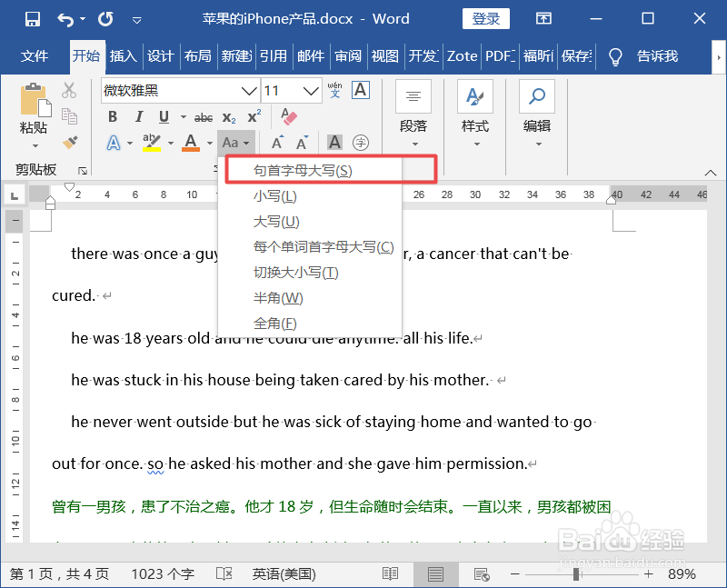Switch to the 布局 tab

[x=198, y=56]
